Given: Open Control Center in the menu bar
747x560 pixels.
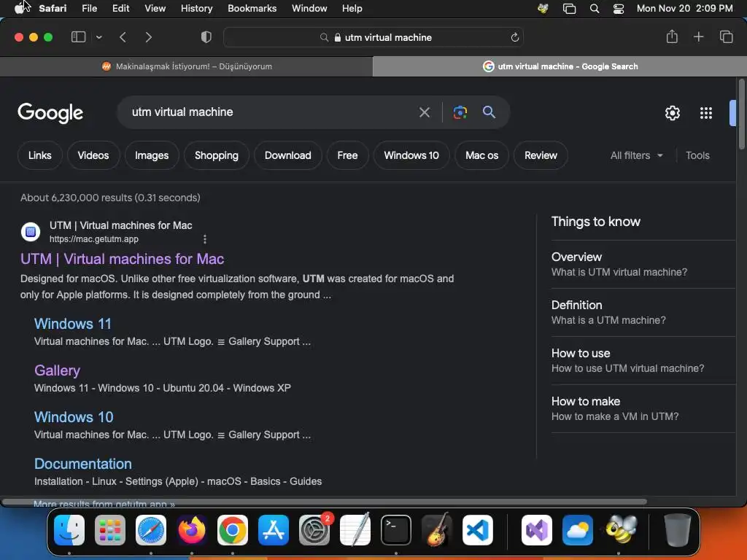Looking at the screenshot, I should click(x=619, y=8).
